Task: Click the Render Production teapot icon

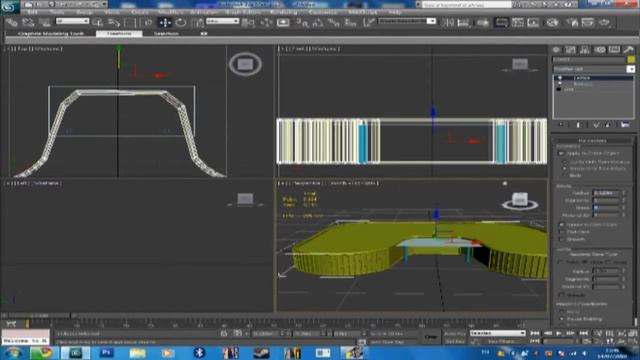Action: click(604, 22)
